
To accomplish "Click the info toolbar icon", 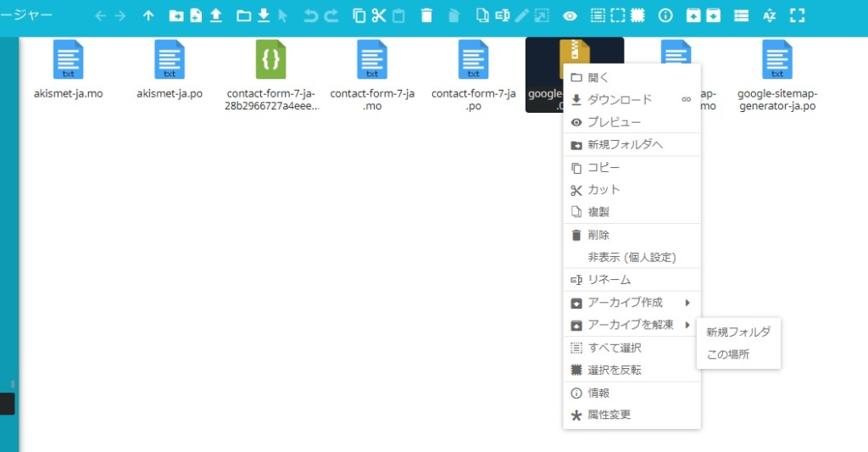I will pyautogui.click(x=665, y=16).
